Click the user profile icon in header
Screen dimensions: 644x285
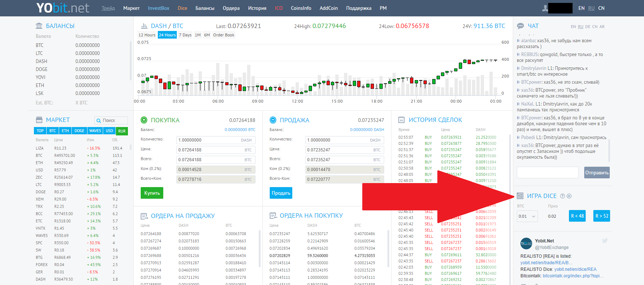coord(545,8)
